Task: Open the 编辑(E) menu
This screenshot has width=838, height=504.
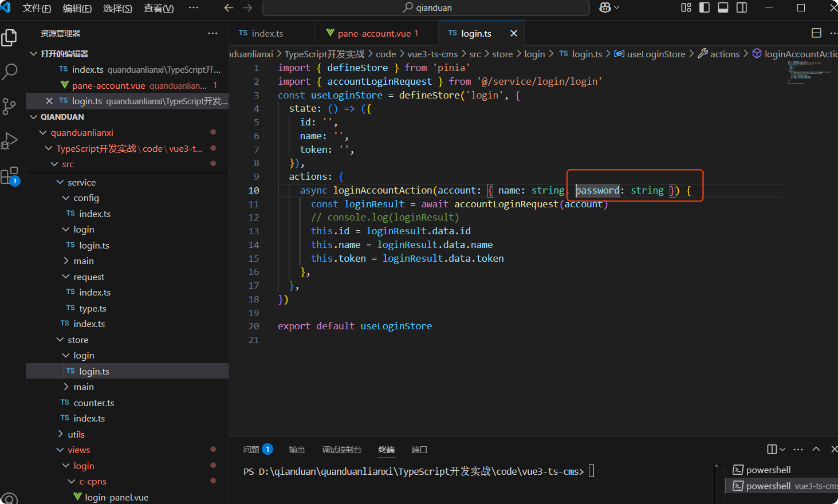Action: [77, 8]
